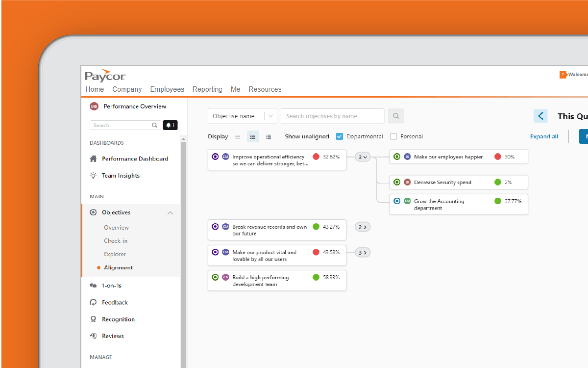Collapse the Objectives sidebar section

tap(170, 212)
